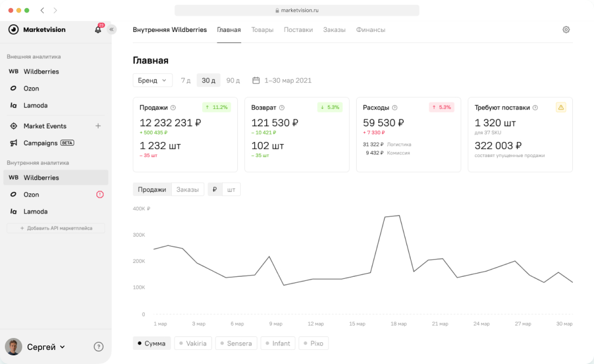Image resolution: width=594 pixels, height=364 pixels.
Task: Open notifications via the bell icon
Action: (98, 29)
